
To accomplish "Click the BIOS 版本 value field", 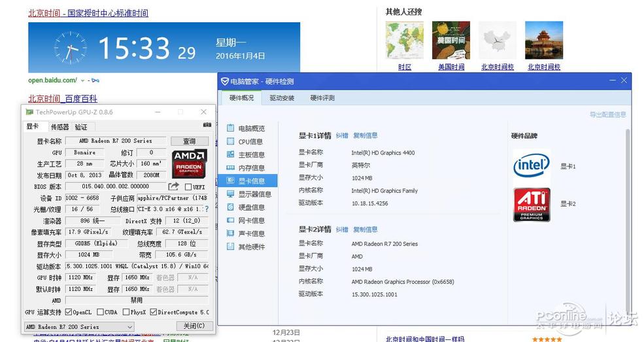I will (x=116, y=186).
